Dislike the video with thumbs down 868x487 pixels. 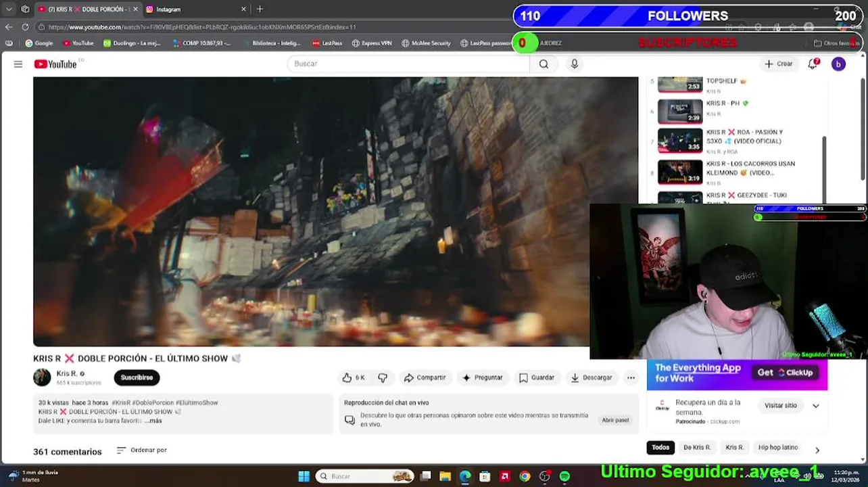click(383, 377)
